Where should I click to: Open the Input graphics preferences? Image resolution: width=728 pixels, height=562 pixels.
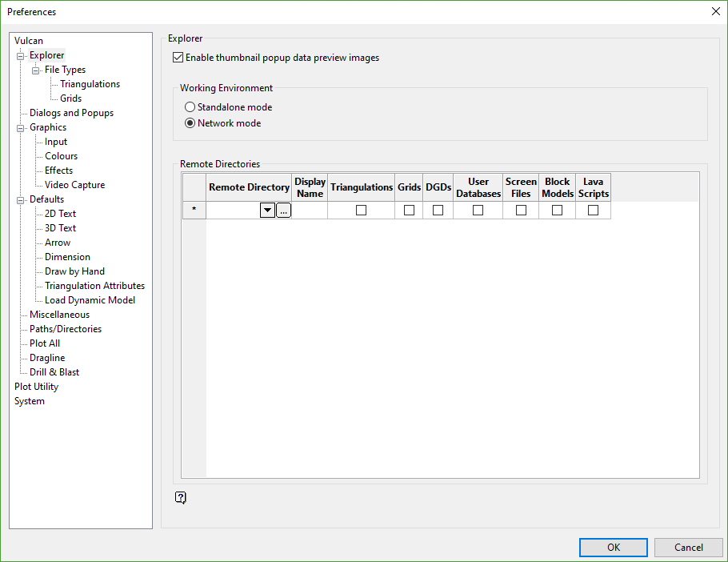56,142
